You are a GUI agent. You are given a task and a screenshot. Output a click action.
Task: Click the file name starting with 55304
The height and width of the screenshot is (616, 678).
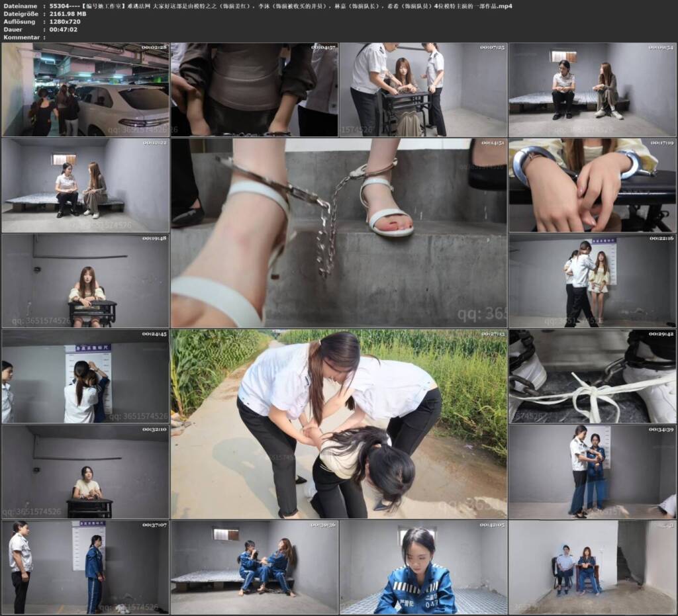click(x=281, y=6)
